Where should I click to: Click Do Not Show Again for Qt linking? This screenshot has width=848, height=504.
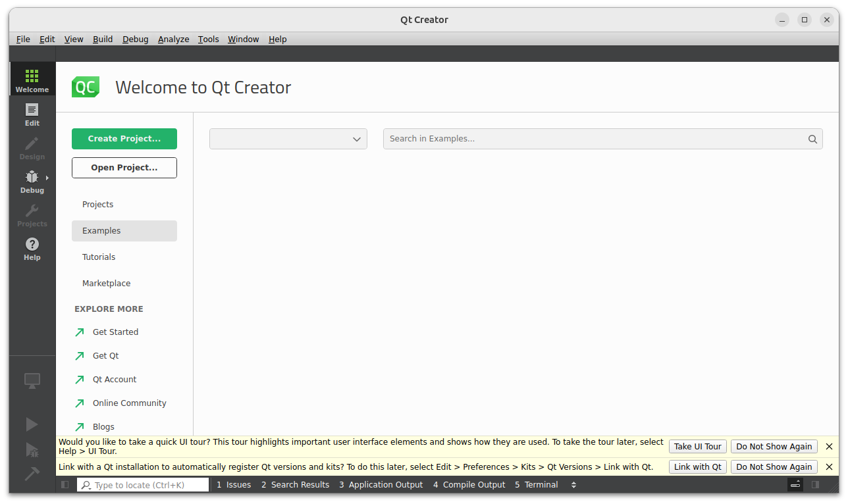[x=774, y=466]
